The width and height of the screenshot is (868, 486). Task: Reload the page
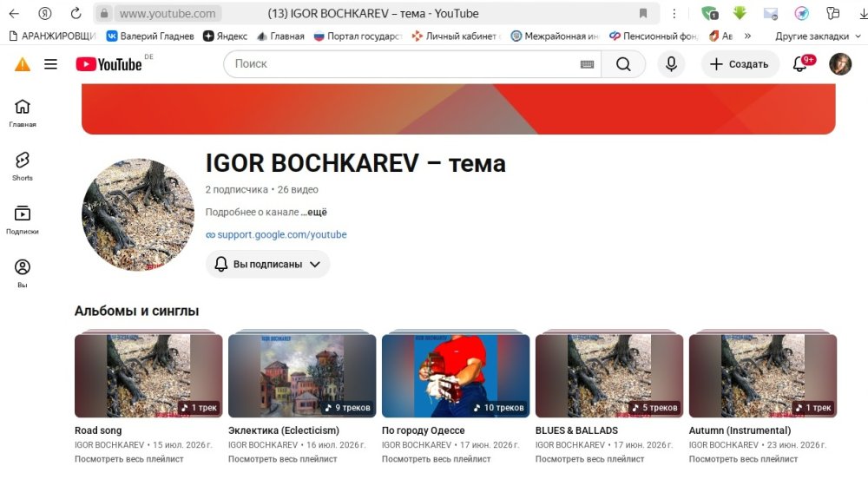(x=76, y=13)
